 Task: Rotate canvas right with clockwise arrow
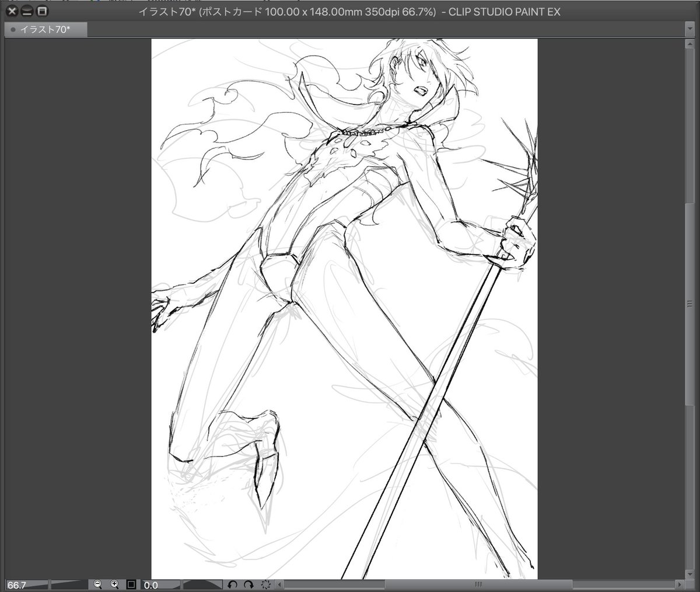pos(249,584)
